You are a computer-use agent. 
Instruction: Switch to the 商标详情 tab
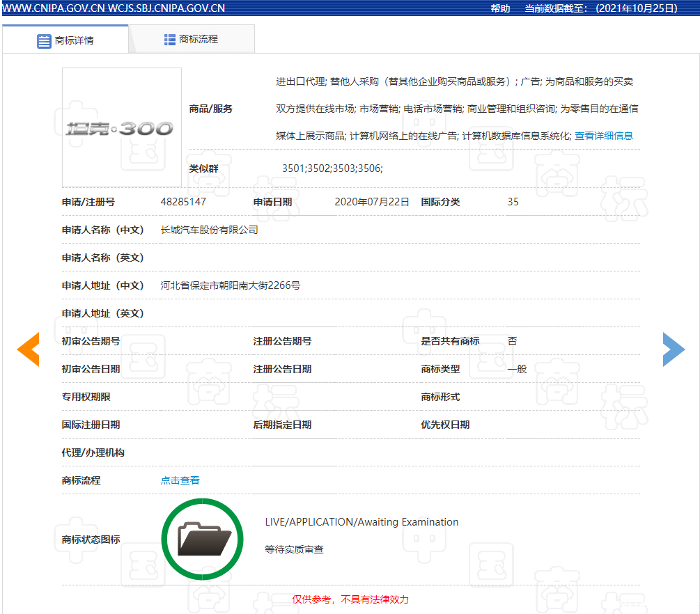coord(65,40)
